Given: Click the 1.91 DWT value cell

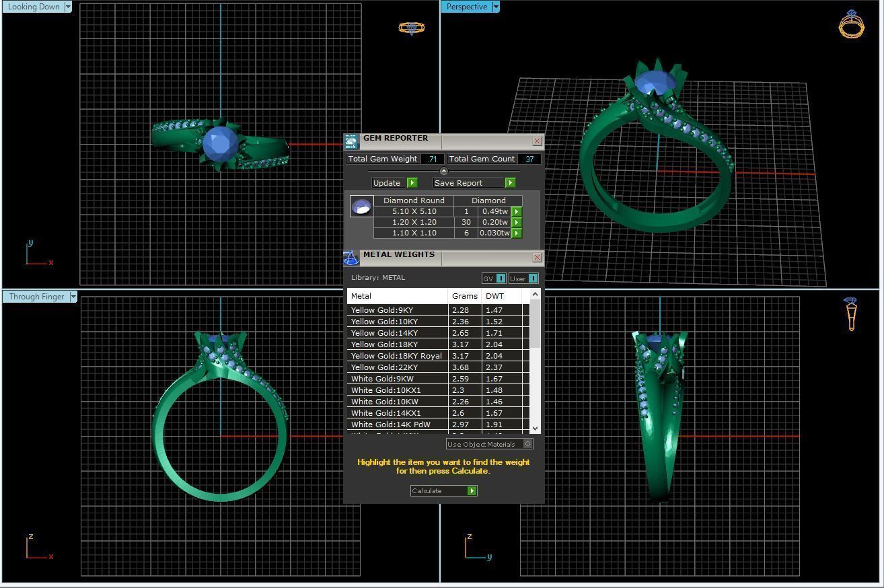Looking at the screenshot, I should (503, 425).
